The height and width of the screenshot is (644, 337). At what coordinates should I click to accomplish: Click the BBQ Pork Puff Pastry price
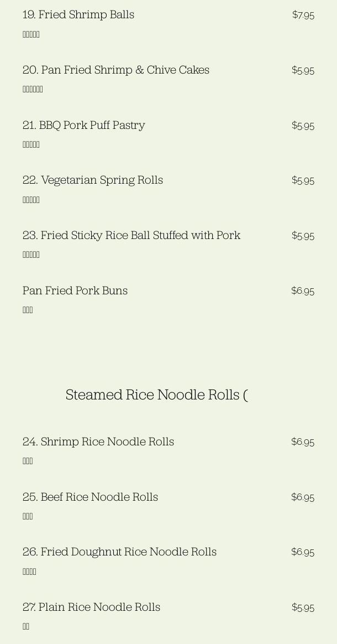click(303, 126)
